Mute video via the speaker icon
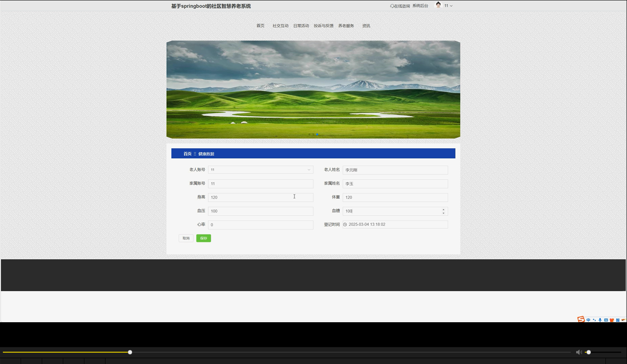Image resolution: width=627 pixels, height=364 pixels. pyautogui.click(x=579, y=352)
